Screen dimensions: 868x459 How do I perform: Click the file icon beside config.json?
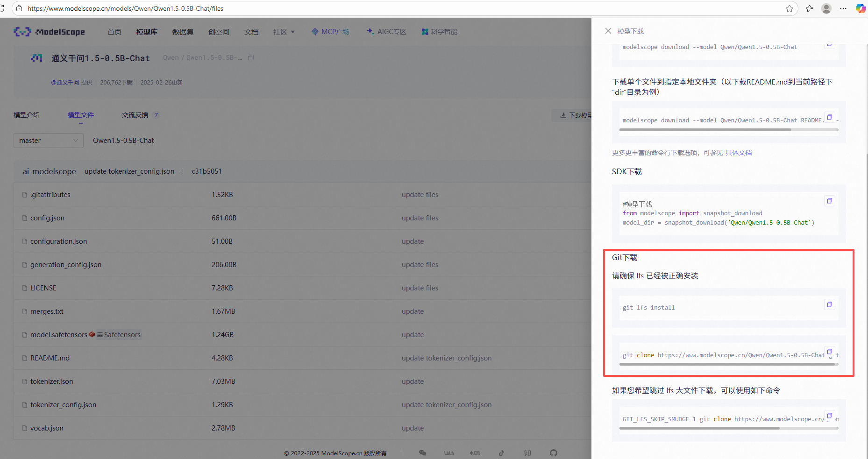(25, 218)
